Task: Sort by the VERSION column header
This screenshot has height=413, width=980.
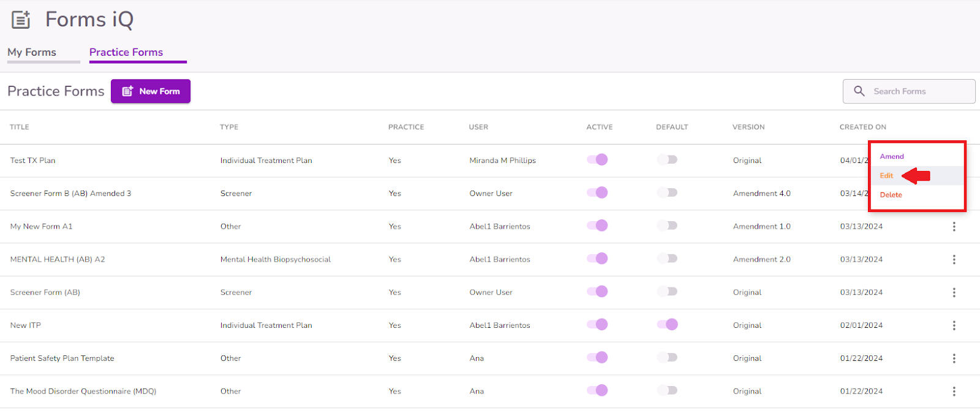Action: (x=748, y=127)
